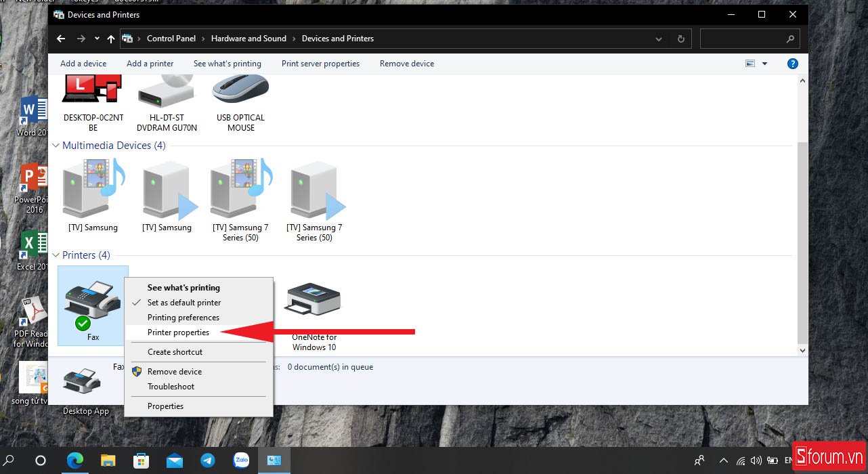Click the Refresh icon in address bar

(x=680, y=39)
